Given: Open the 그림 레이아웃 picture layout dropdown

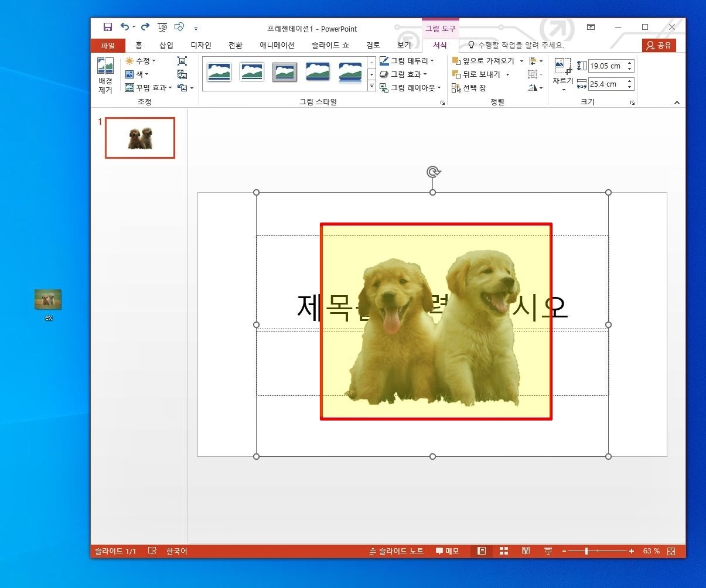Looking at the screenshot, I should (410, 88).
